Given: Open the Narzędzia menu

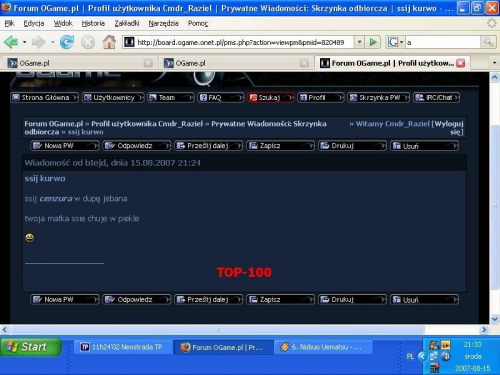Looking at the screenshot, I should click(x=163, y=23).
